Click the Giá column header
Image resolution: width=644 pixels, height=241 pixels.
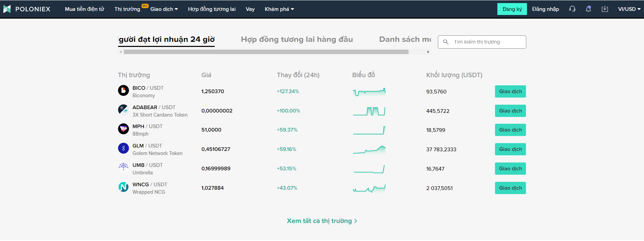click(206, 75)
